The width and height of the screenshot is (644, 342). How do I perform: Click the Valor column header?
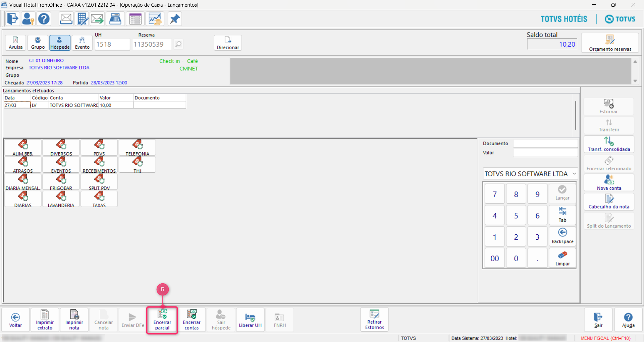pyautogui.click(x=116, y=98)
